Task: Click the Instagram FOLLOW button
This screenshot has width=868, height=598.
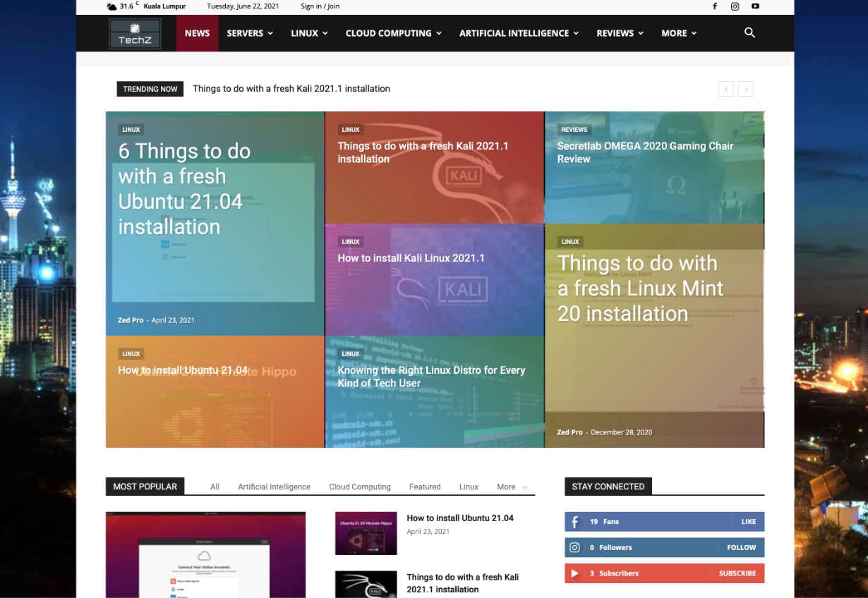Action: click(741, 547)
